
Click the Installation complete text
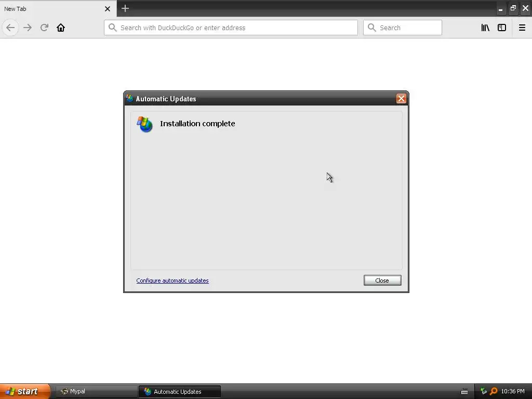pos(197,124)
